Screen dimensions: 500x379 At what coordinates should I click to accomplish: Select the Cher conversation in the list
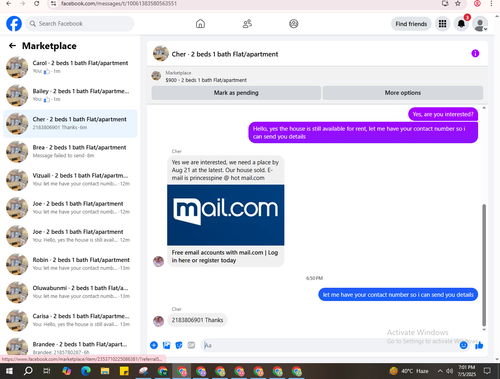[x=70, y=123]
